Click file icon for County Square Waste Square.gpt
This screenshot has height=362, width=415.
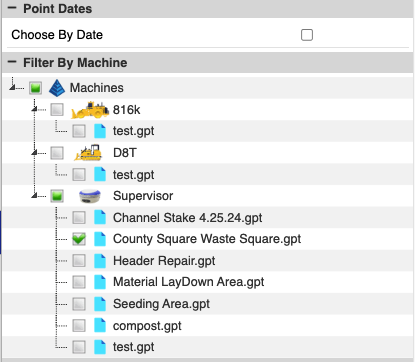pos(100,239)
